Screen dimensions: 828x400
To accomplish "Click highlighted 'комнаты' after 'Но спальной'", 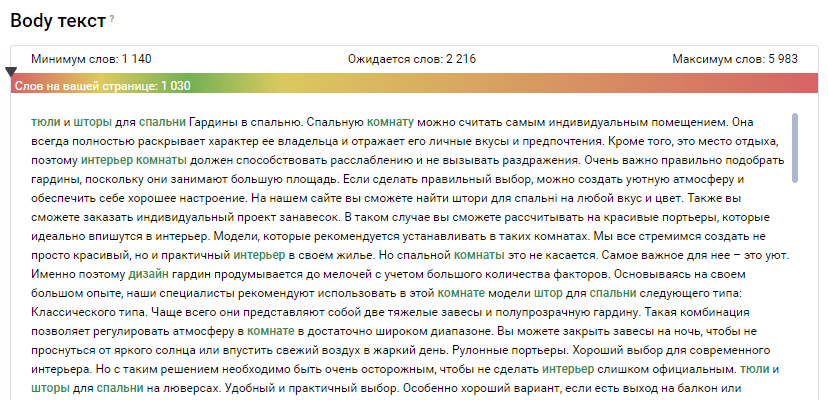I will pyautogui.click(x=479, y=255).
